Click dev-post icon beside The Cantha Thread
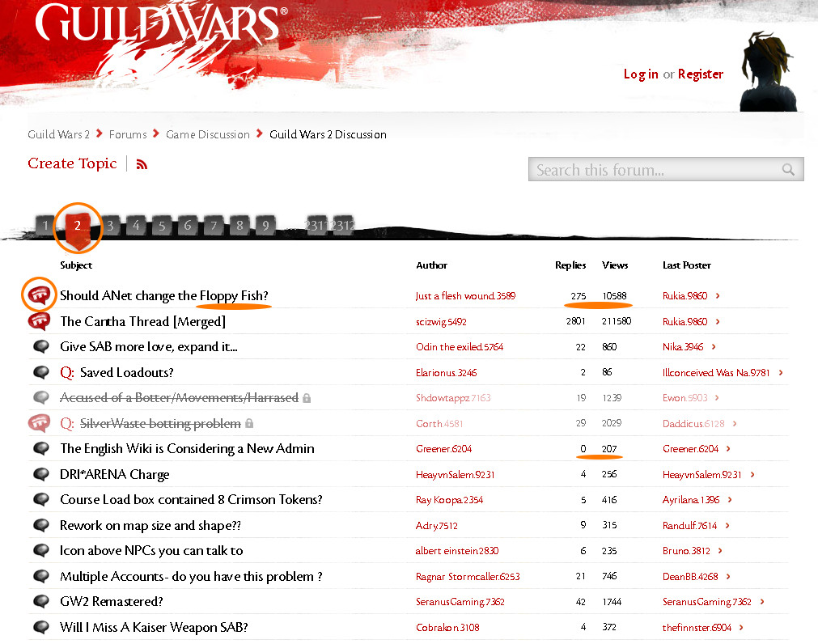 (39, 321)
